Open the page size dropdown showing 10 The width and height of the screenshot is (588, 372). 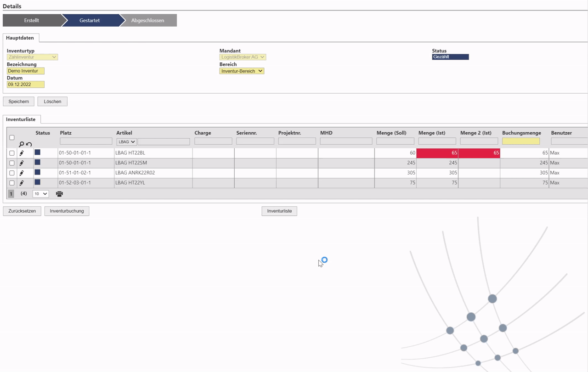pos(40,194)
